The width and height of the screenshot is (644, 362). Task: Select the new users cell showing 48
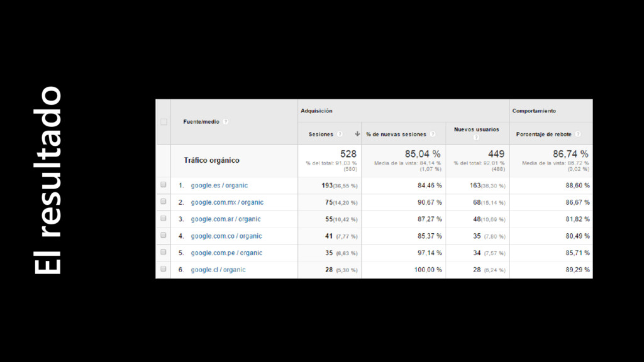pyautogui.click(x=477, y=219)
